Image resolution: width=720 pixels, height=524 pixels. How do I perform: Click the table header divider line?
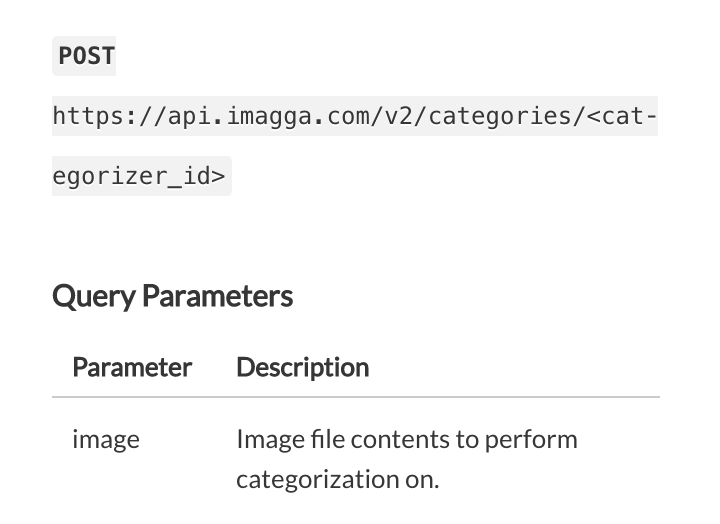[355, 397]
